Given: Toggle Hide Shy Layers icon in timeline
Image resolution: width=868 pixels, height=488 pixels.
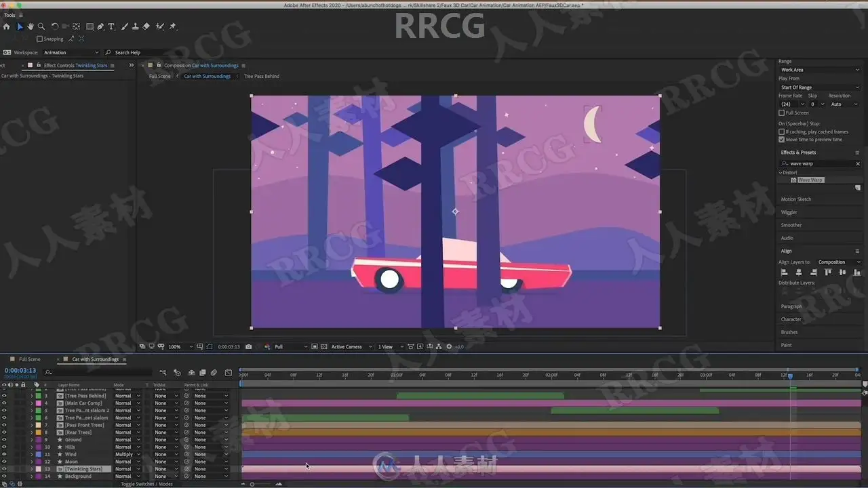Looking at the screenshot, I should tap(192, 373).
